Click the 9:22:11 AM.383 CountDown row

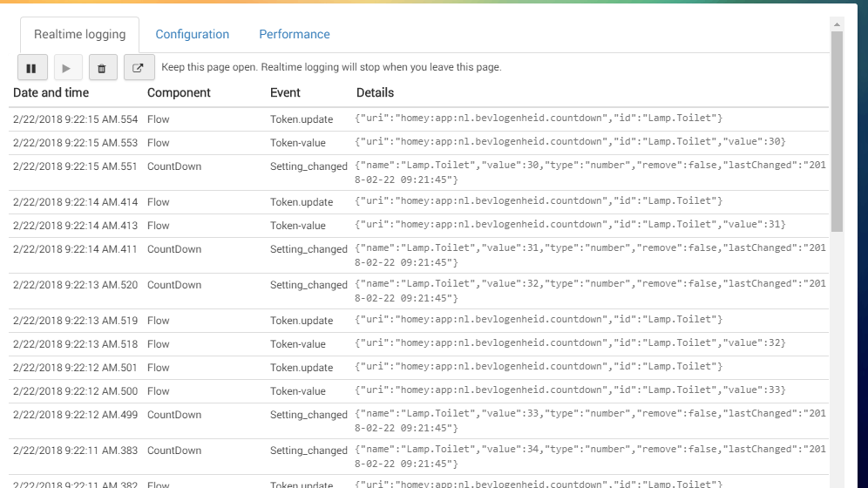[418, 456]
